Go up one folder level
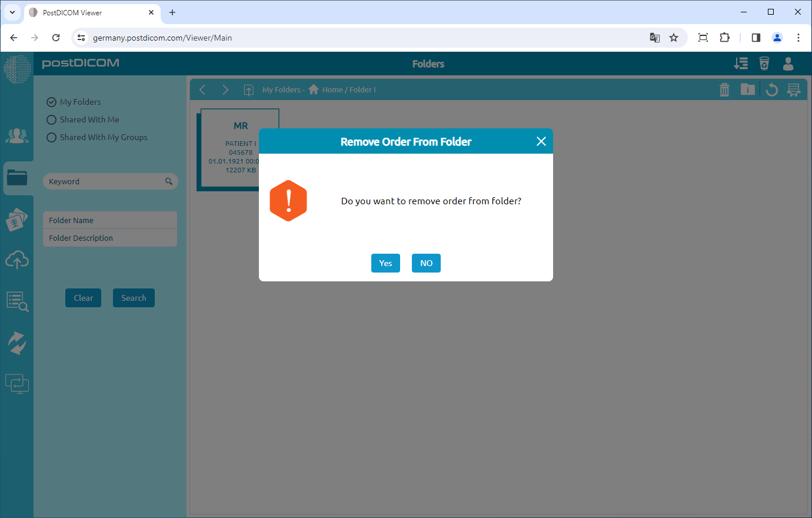812x518 pixels. (248, 89)
